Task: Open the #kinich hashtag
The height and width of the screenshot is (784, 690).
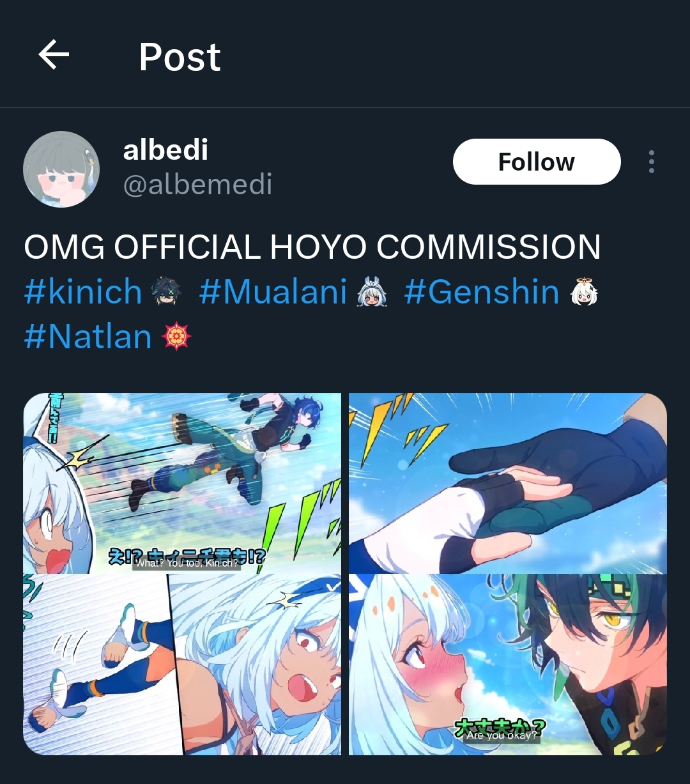Action: [83, 292]
